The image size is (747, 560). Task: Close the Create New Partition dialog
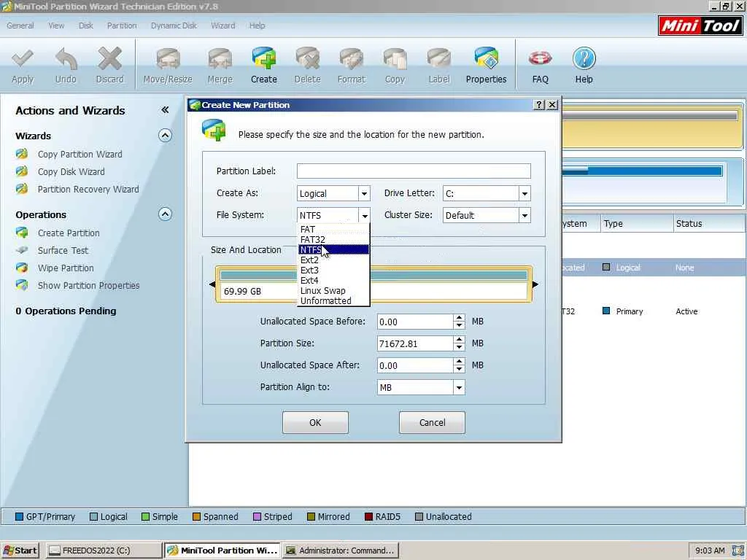pyautogui.click(x=552, y=105)
